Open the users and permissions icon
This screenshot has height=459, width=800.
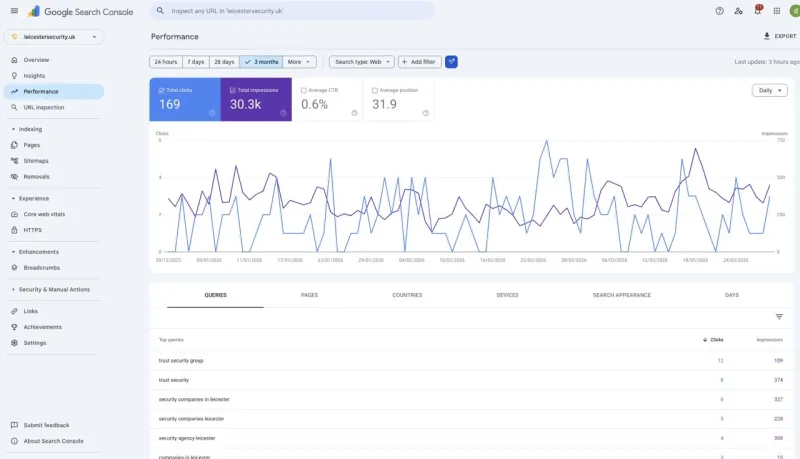pos(738,11)
